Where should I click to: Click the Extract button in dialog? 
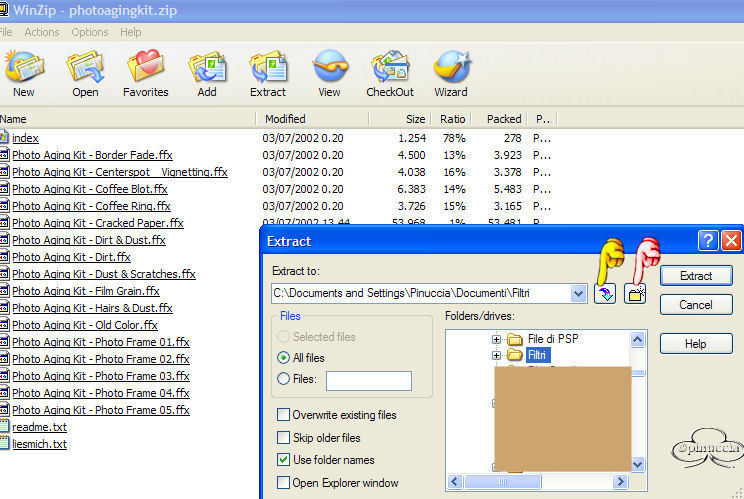(696, 276)
